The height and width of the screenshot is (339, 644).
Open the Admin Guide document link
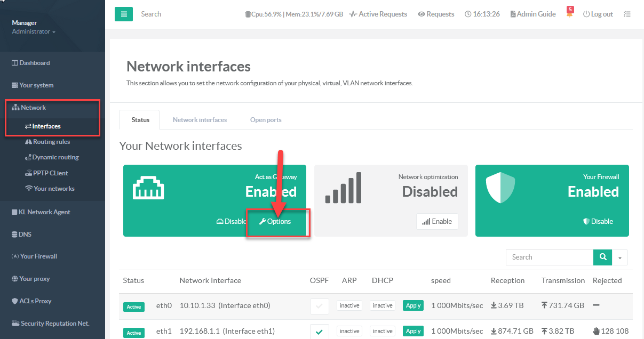click(533, 14)
